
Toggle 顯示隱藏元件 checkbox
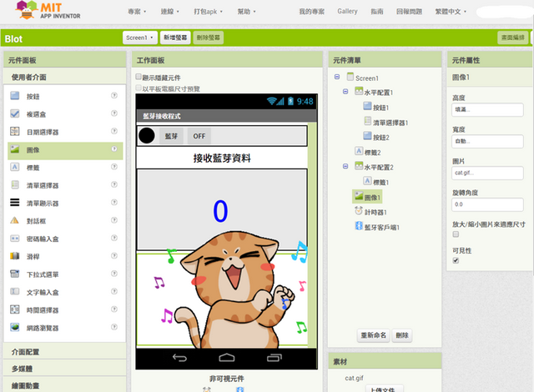pos(139,77)
